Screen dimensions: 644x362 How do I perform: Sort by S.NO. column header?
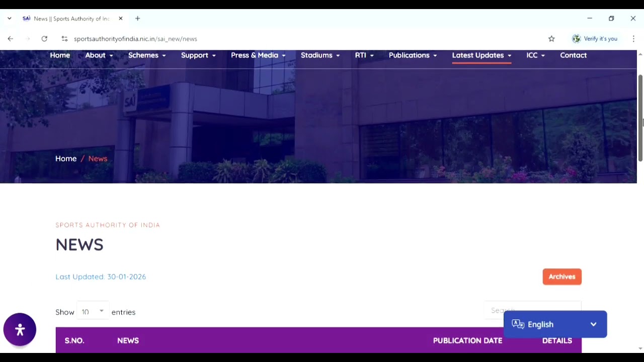click(x=74, y=340)
